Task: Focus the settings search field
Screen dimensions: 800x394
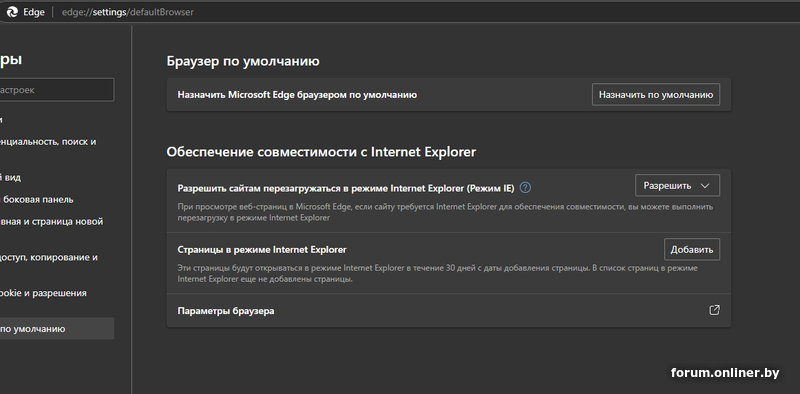Action: (x=57, y=90)
